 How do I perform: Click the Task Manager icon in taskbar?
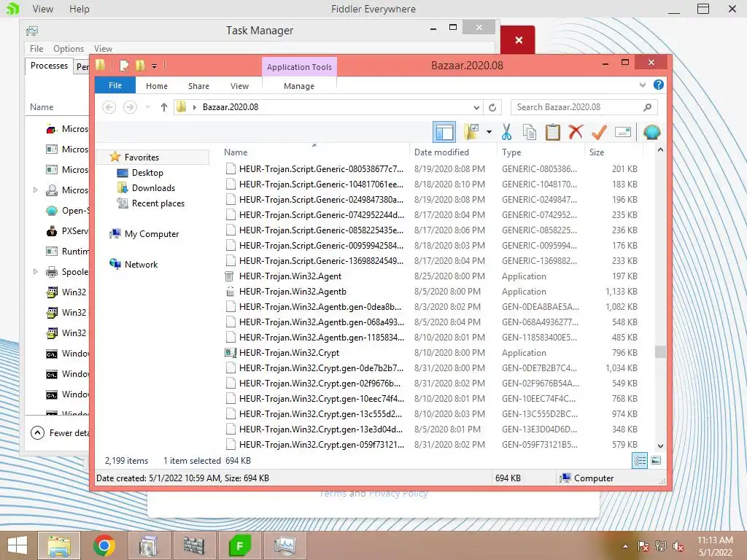pos(285,545)
